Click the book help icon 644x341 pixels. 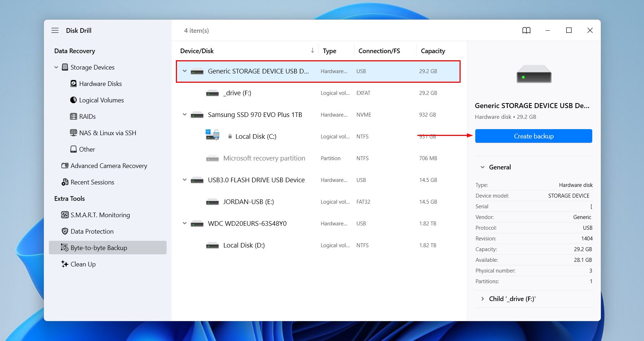tap(526, 31)
